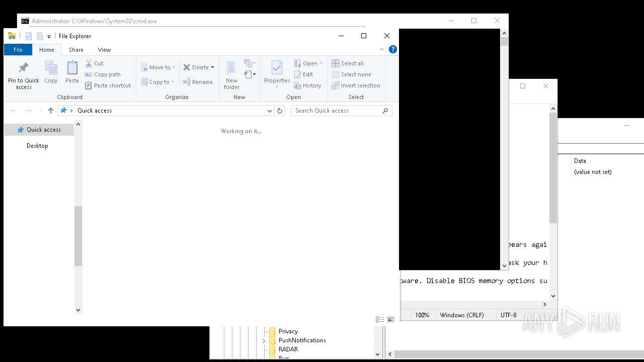644x362 pixels.
Task: Refresh the Quick access location
Action: pyautogui.click(x=280, y=111)
